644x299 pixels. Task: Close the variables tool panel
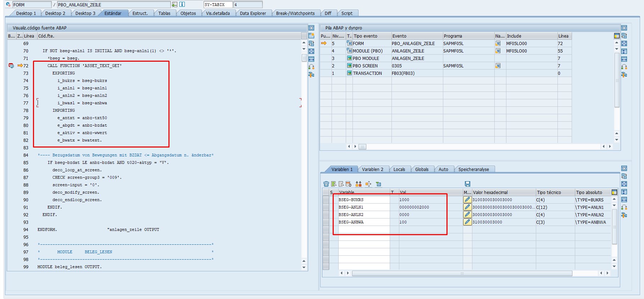[624, 168]
